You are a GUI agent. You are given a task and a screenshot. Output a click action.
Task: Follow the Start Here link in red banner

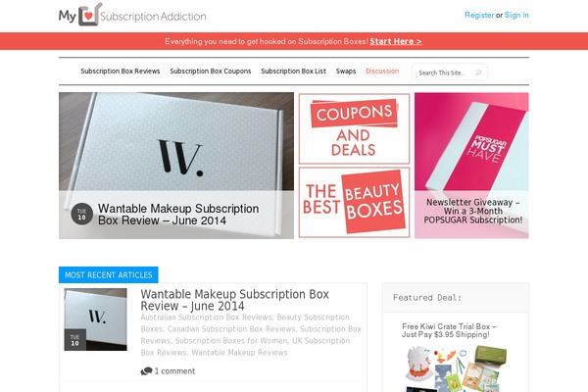396,41
